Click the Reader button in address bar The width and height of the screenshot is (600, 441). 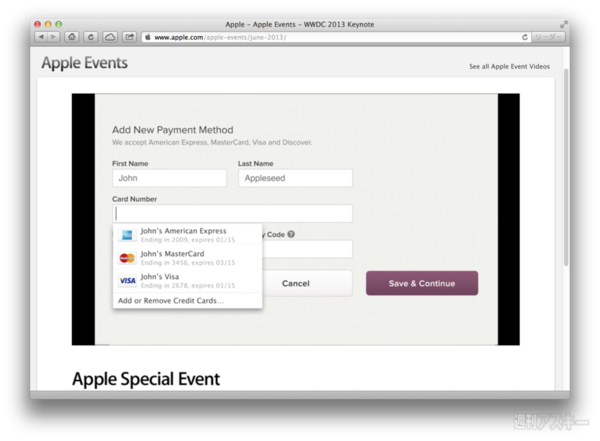[x=548, y=37]
